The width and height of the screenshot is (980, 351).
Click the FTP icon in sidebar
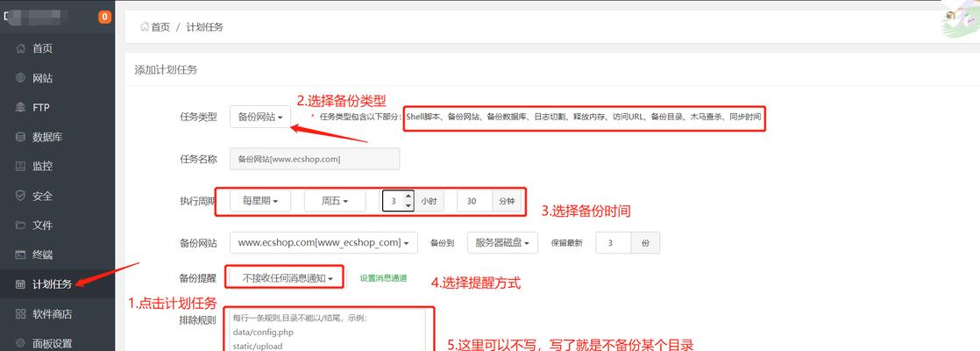(21, 108)
